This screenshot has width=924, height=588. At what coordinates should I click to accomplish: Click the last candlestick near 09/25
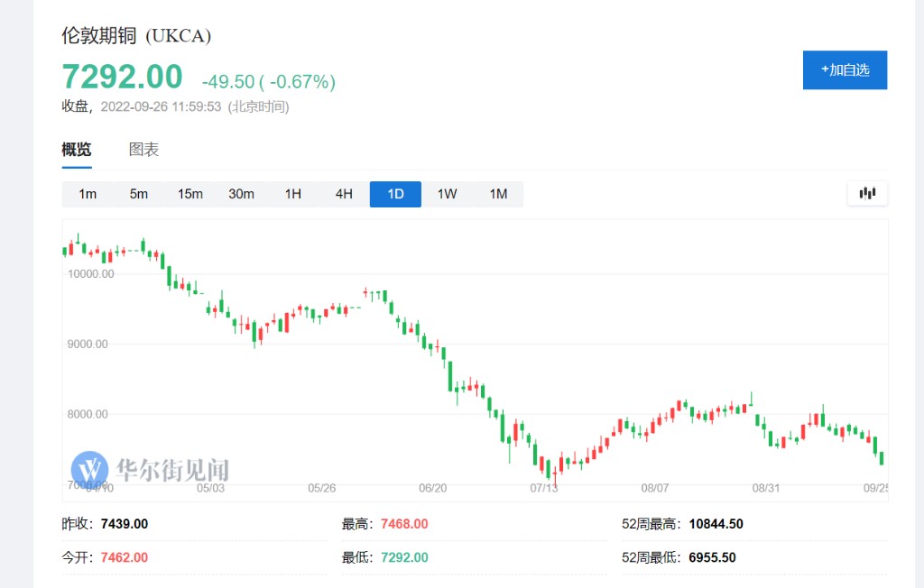(x=881, y=458)
